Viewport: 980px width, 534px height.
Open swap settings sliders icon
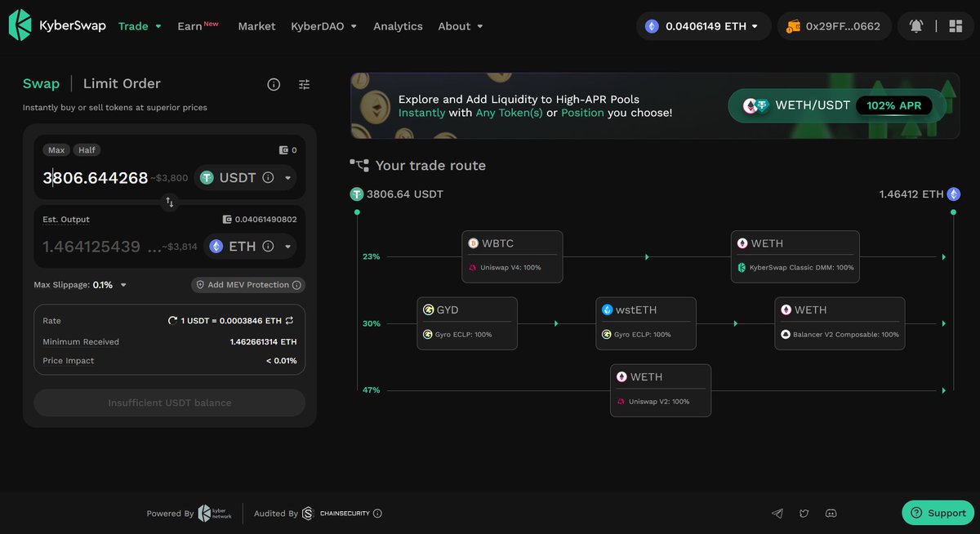point(304,84)
